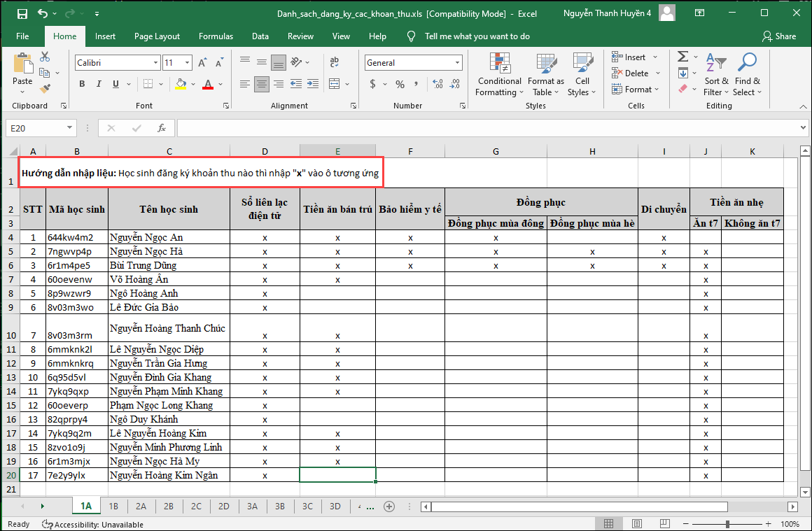Open Find & Select magnifier tool
The height and width of the screenshot is (531, 812).
point(747,75)
